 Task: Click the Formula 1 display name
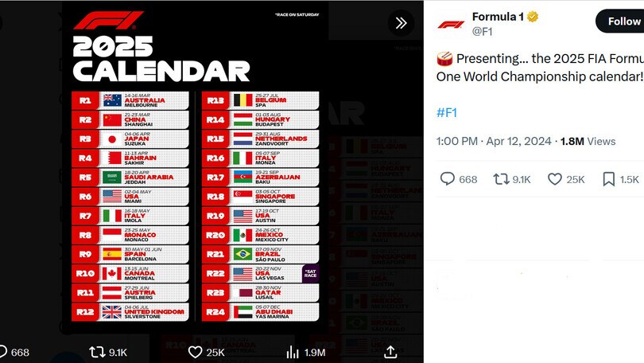click(x=499, y=16)
